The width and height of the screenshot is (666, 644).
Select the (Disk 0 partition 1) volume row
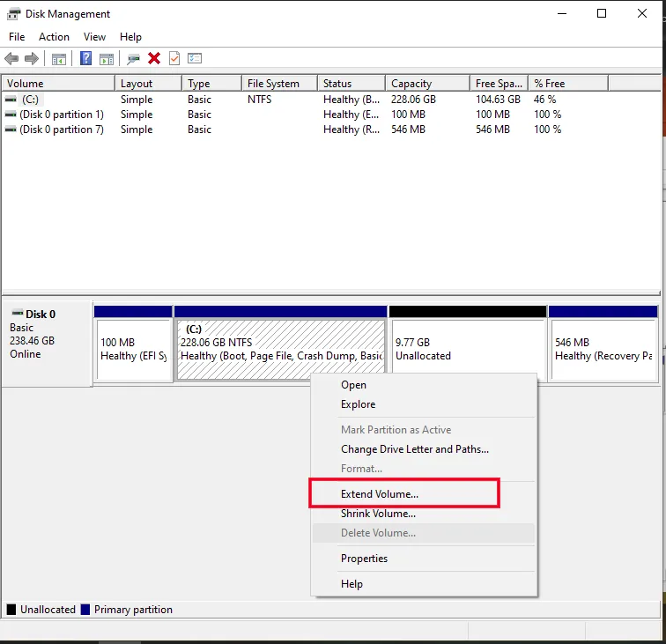point(62,115)
